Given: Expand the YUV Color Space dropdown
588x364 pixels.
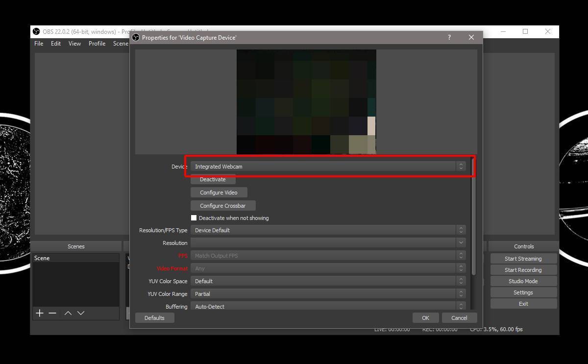Looking at the screenshot, I should click(x=327, y=281).
